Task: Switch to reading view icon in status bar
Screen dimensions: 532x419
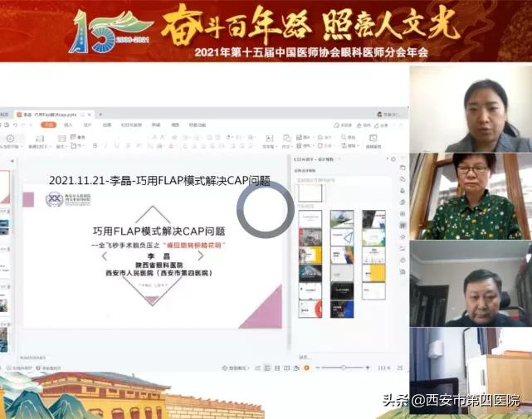Action: (286, 368)
